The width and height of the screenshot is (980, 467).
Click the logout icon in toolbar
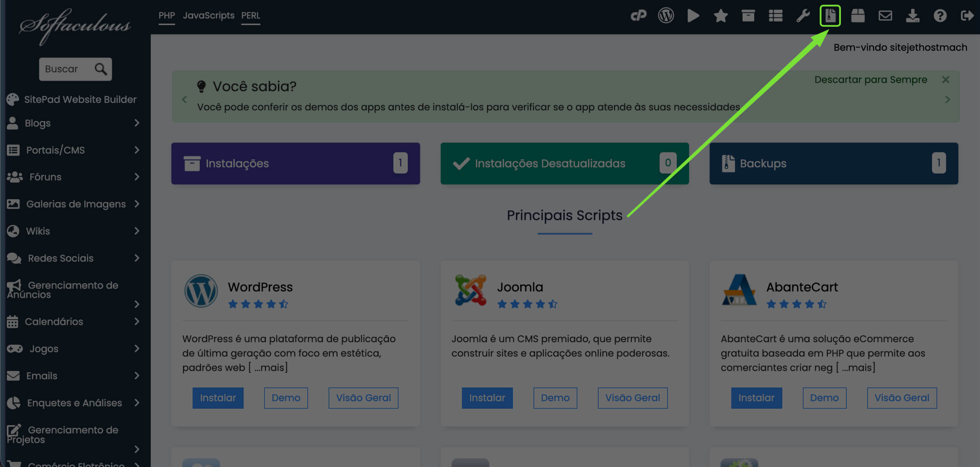[967, 16]
